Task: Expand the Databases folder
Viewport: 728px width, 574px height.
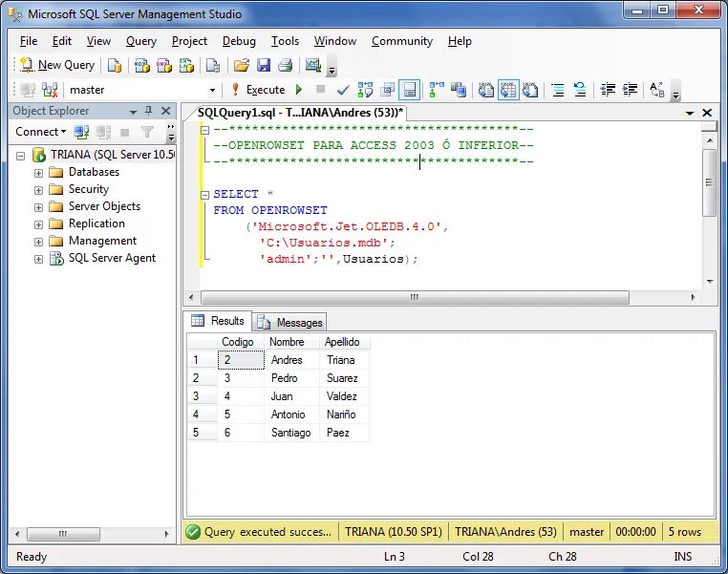Action: tap(38, 173)
